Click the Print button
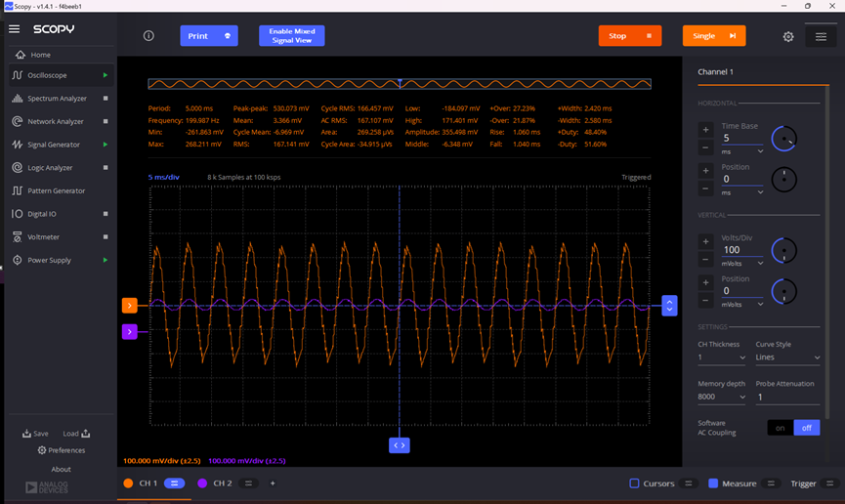The width and height of the screenshot is (845, 504). 209,35
